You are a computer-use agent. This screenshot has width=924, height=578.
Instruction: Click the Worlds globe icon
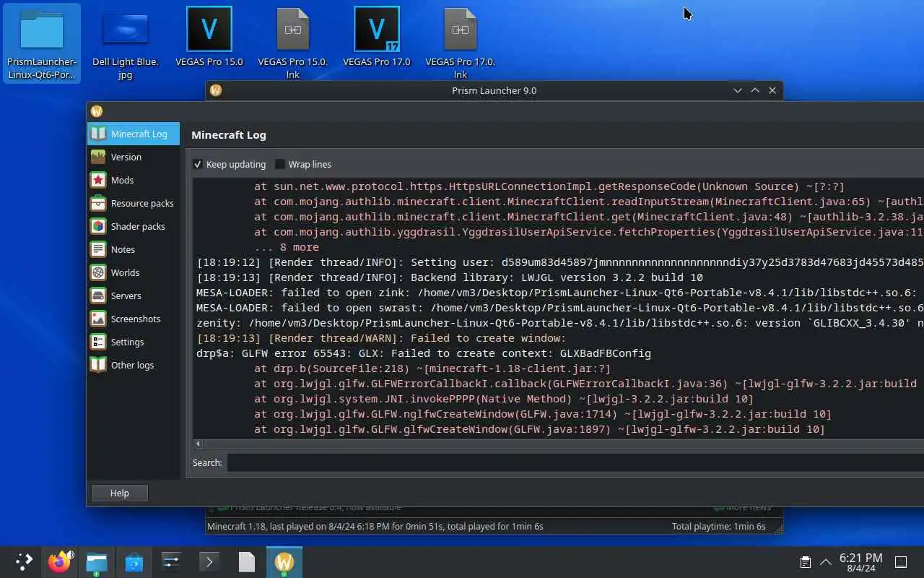(x=98, y=272)
